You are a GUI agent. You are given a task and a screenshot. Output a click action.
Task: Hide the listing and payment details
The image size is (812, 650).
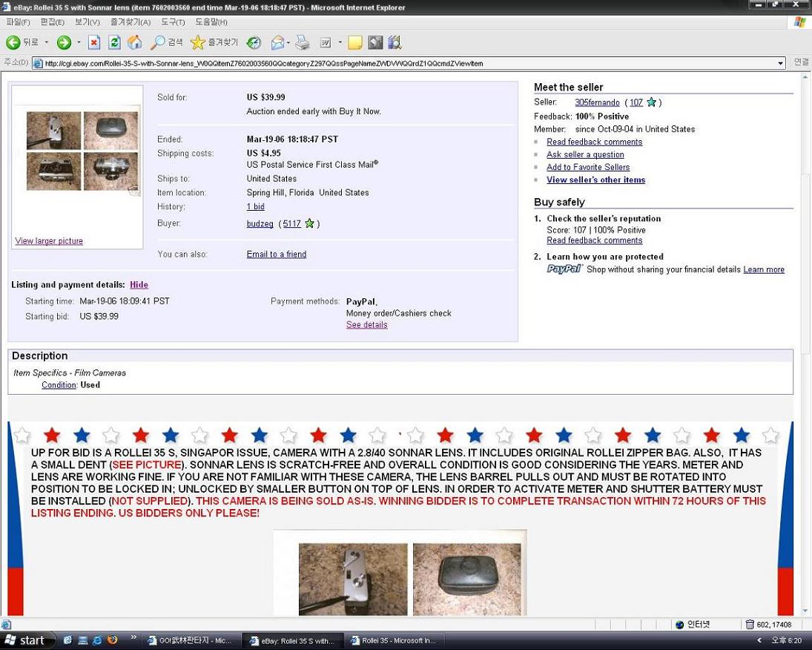pos(139,285)
